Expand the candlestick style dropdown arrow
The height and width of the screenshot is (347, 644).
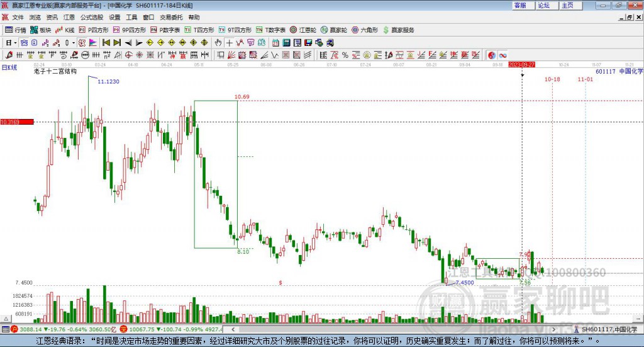click(x=73, y=43)
